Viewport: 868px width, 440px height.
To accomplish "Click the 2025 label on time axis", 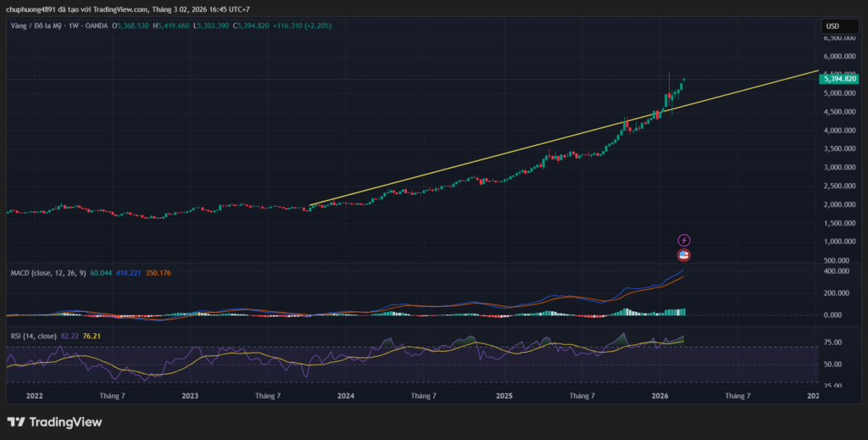I will [x=504, y=395].
